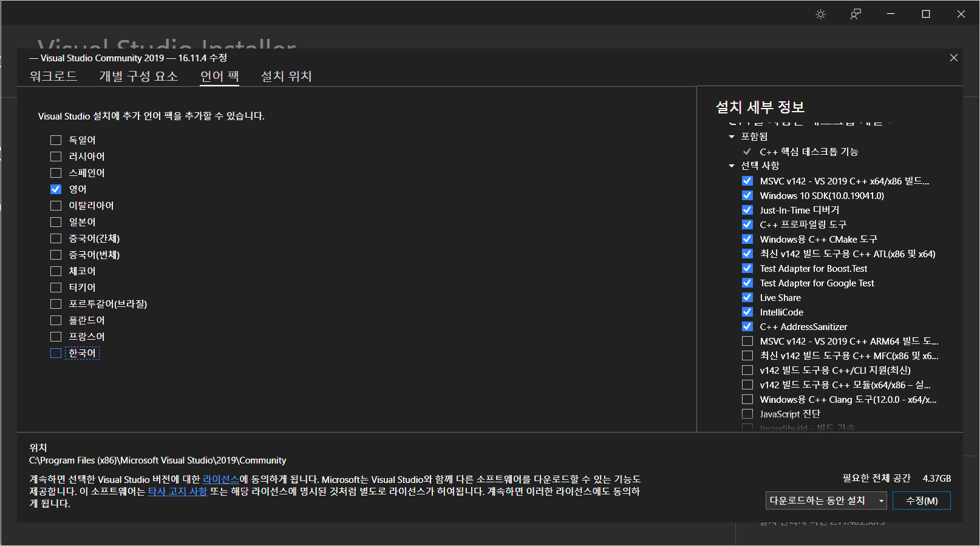Click the 4.37GB required space value
Image resolution: width=980 pixels, height=546 pixels.
coord(937,479)
